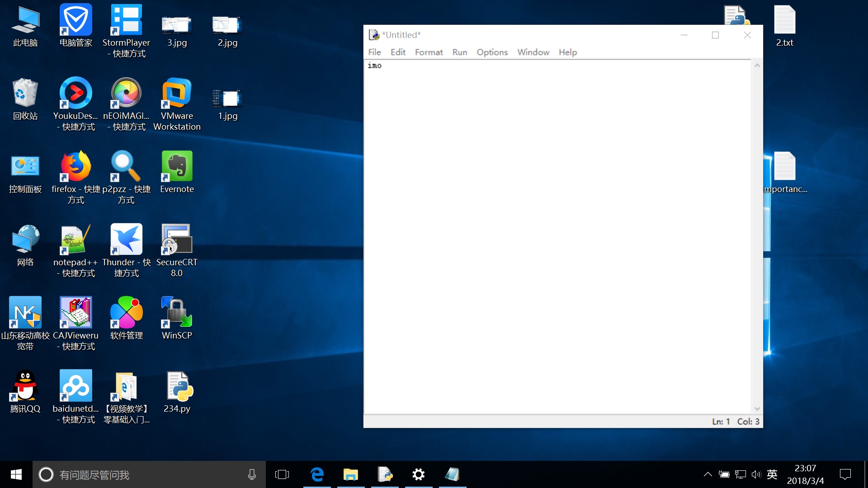Select the 软件管理 desktop icon
This screenshot has width=868, height=488.
coord(126,319)
